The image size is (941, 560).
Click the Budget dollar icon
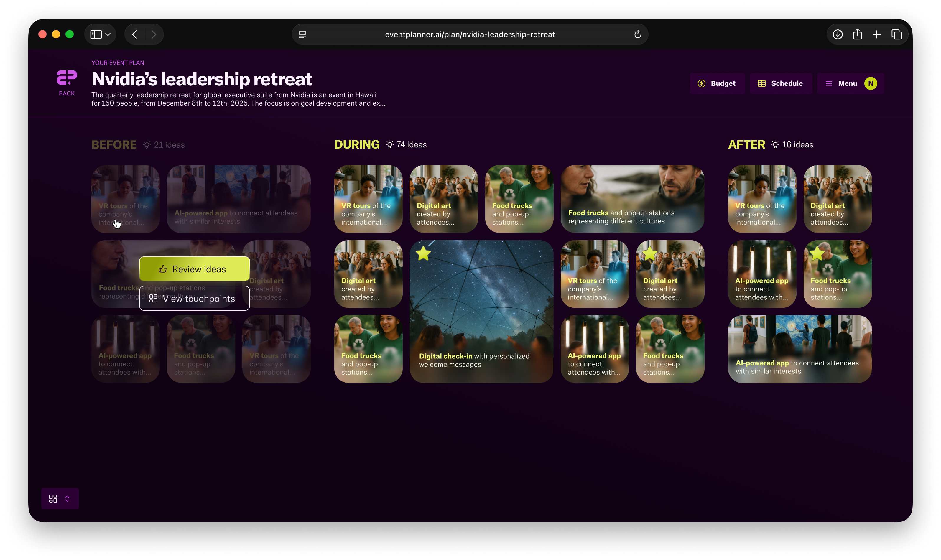tap(701, 83)
